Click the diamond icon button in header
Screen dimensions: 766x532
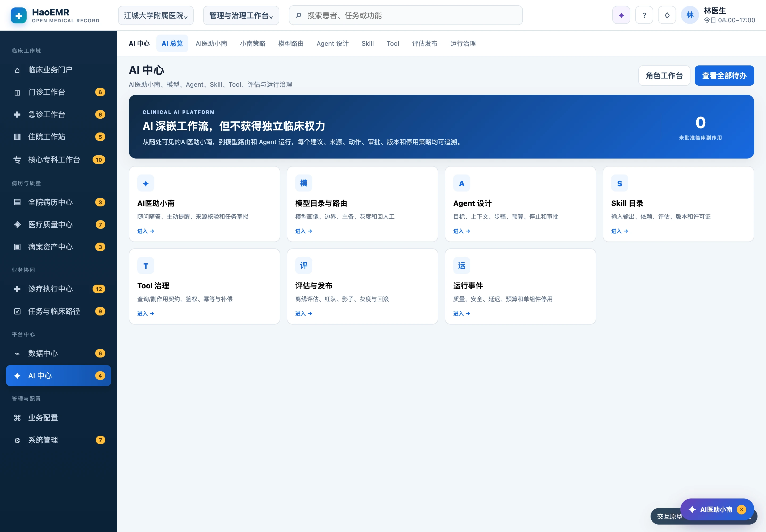pos(667,15)
